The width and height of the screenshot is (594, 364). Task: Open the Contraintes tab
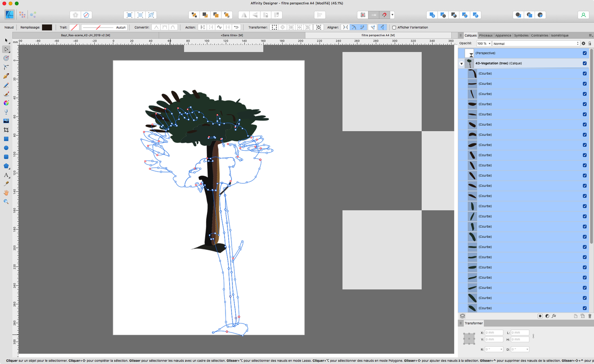tap(540, 35)
